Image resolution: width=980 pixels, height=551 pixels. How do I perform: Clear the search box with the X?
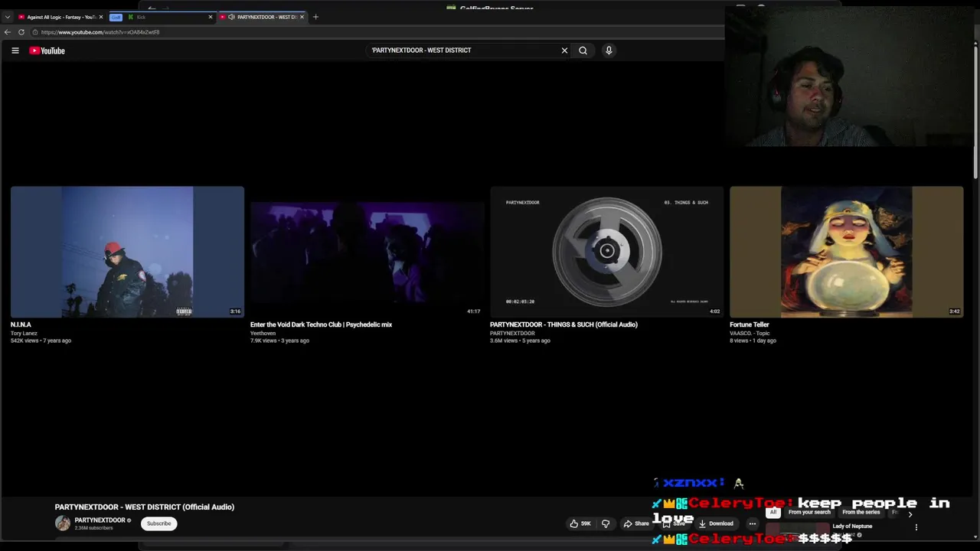(x=564, y=51)
